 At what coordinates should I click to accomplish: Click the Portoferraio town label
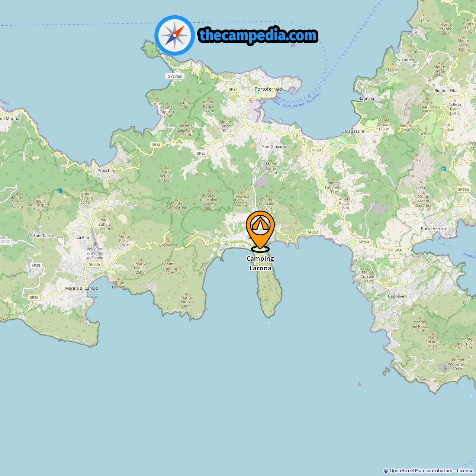tap(268, 89)
